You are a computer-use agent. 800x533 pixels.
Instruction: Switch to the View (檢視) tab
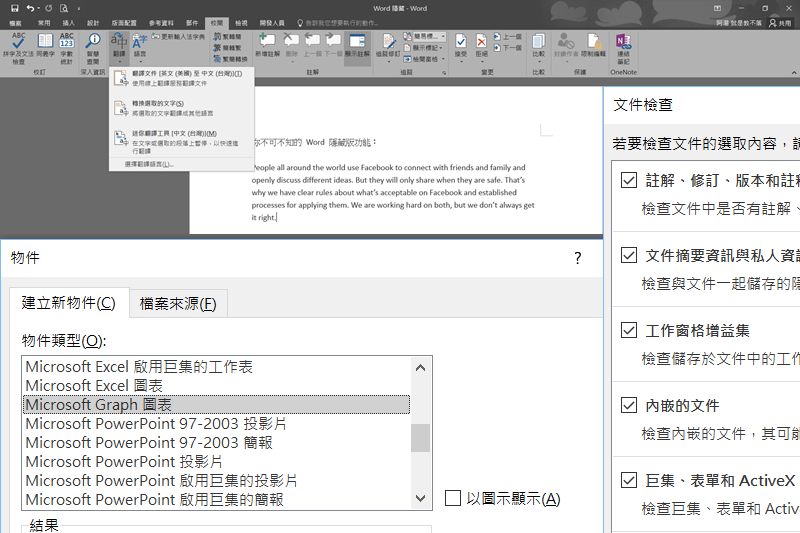pyautogui.click(x=241, y=23)
